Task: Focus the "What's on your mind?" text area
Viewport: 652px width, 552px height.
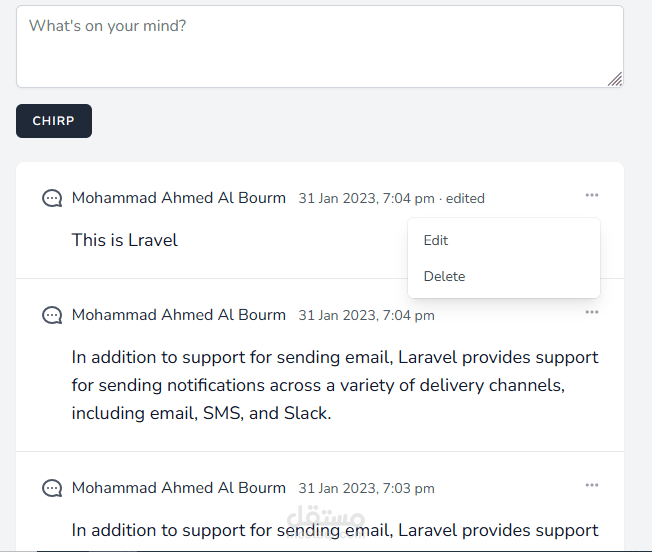Action: (300, 45)
